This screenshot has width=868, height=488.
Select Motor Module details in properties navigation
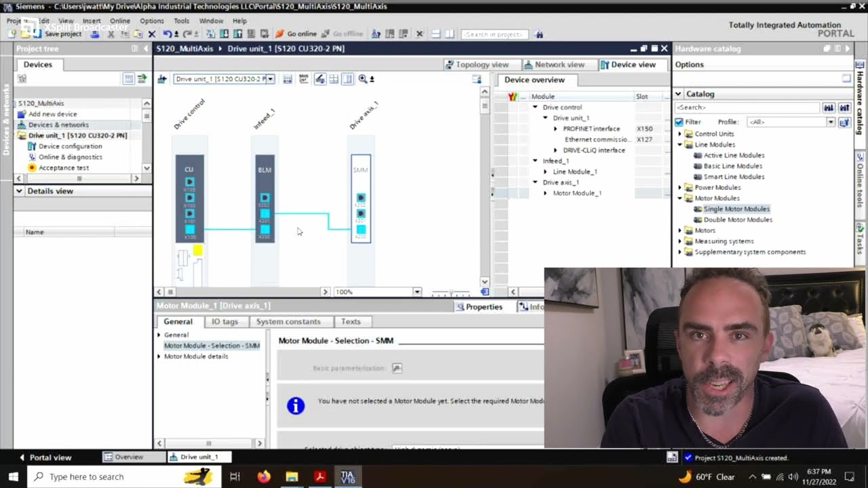(196, 357)
